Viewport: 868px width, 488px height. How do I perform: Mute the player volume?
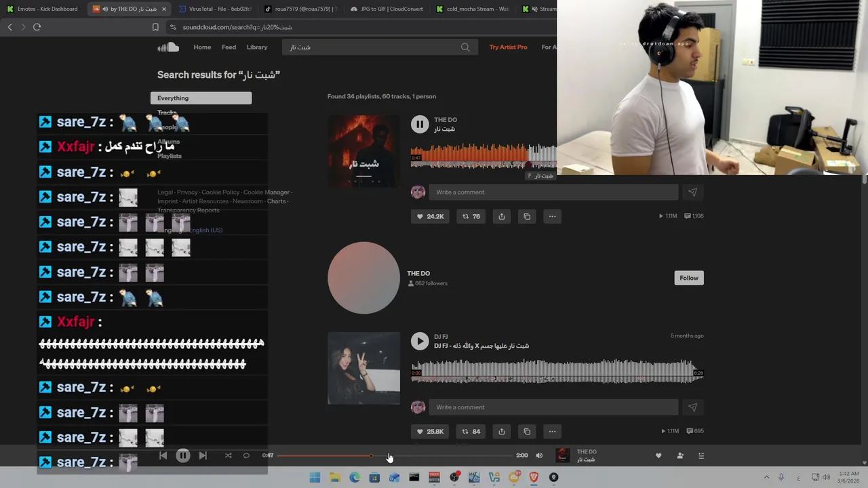pyautogui.click(x=539, y=455)
